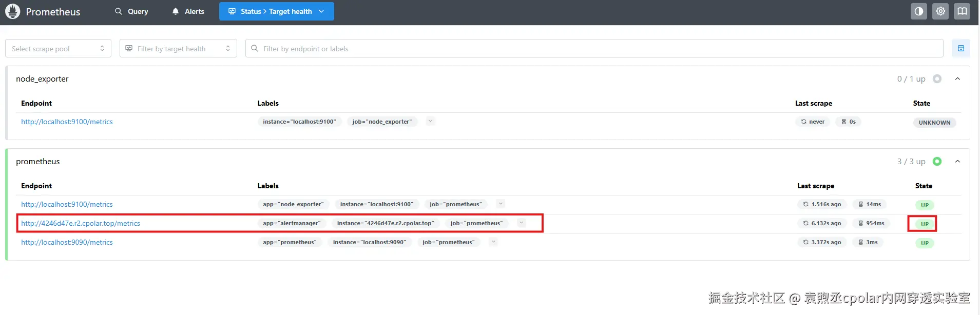The height and width of the screenshot is (315, 980).
Task: Click the job="node_exporter" label chip
Action: [x=382, y=122]
